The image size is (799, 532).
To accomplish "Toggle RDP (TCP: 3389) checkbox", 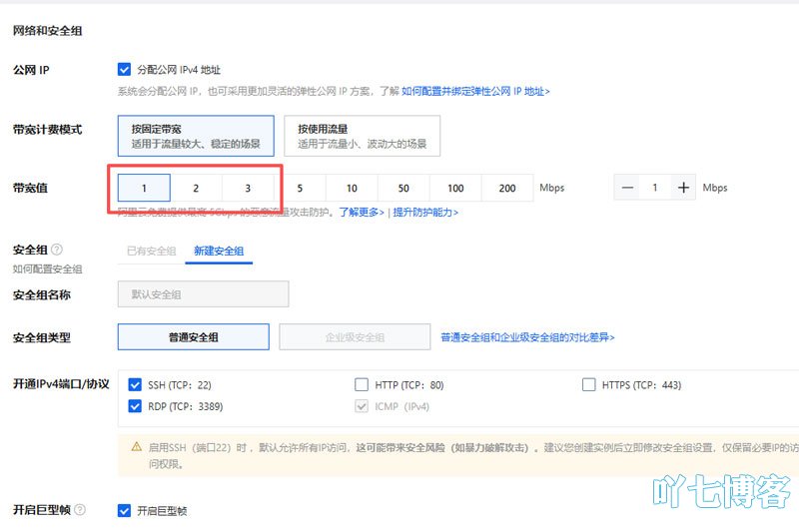I will pos(135,406).
